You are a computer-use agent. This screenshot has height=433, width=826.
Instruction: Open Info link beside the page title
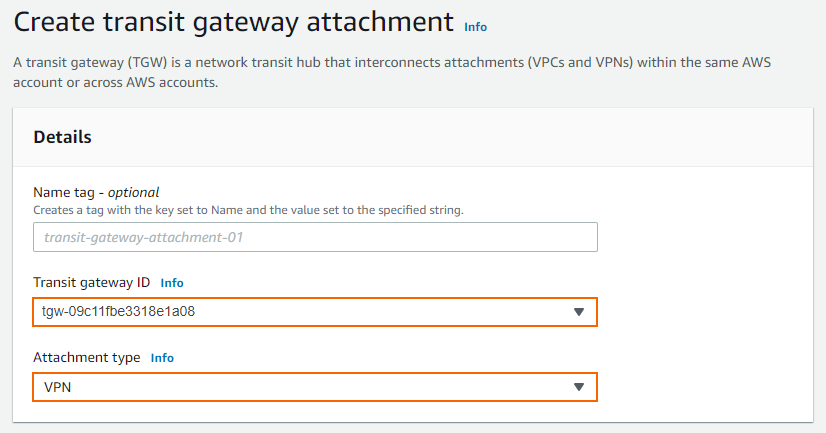(x=475, y=27)
